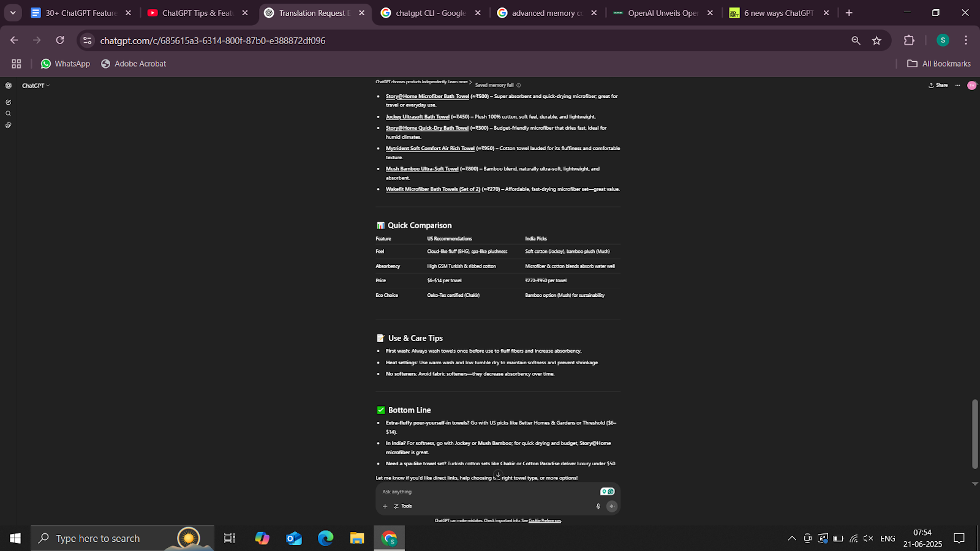
Task: Open the Mush Bamboo Ultra-Soft Towel link
Action: coord(422,168)
